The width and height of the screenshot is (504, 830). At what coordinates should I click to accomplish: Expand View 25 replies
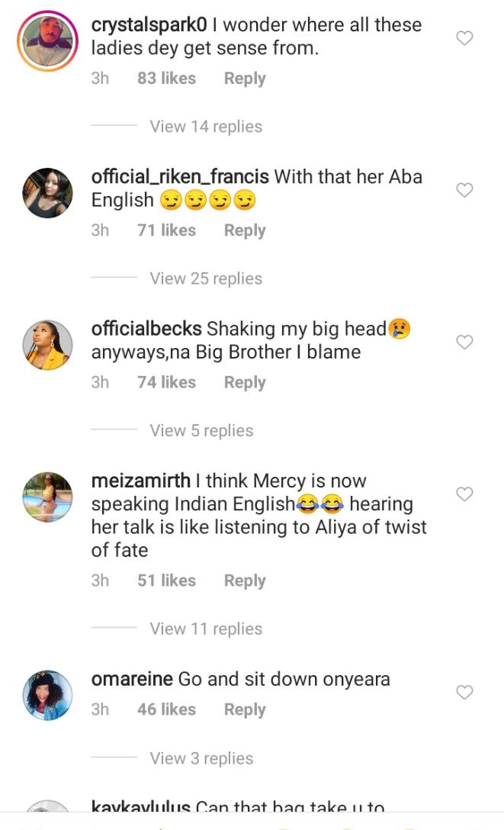click(206, 278)
